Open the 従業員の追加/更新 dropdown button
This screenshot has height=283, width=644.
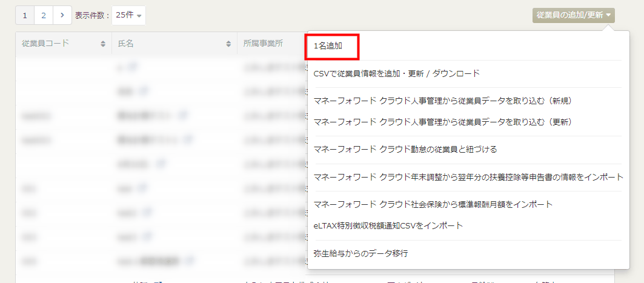[x=573, y=15]
